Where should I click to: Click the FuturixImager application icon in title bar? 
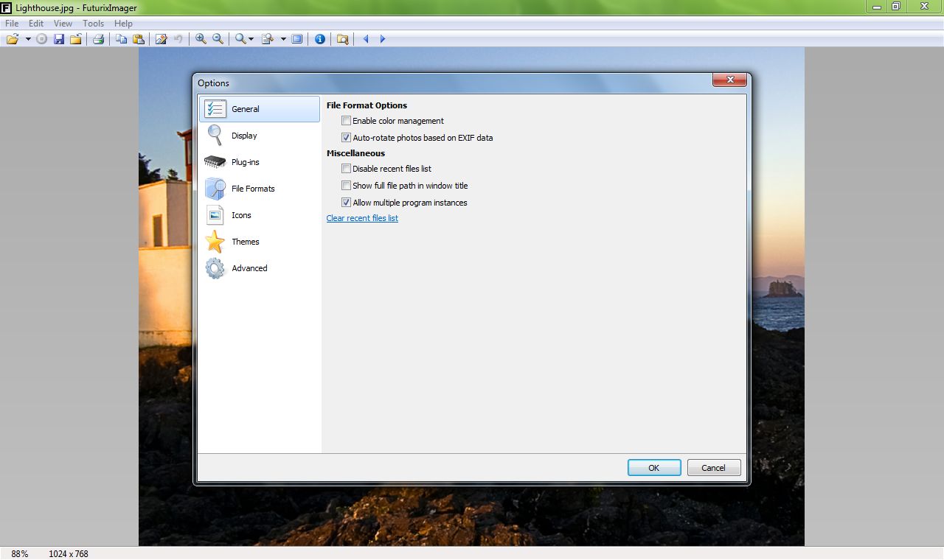tap(6, 7)
